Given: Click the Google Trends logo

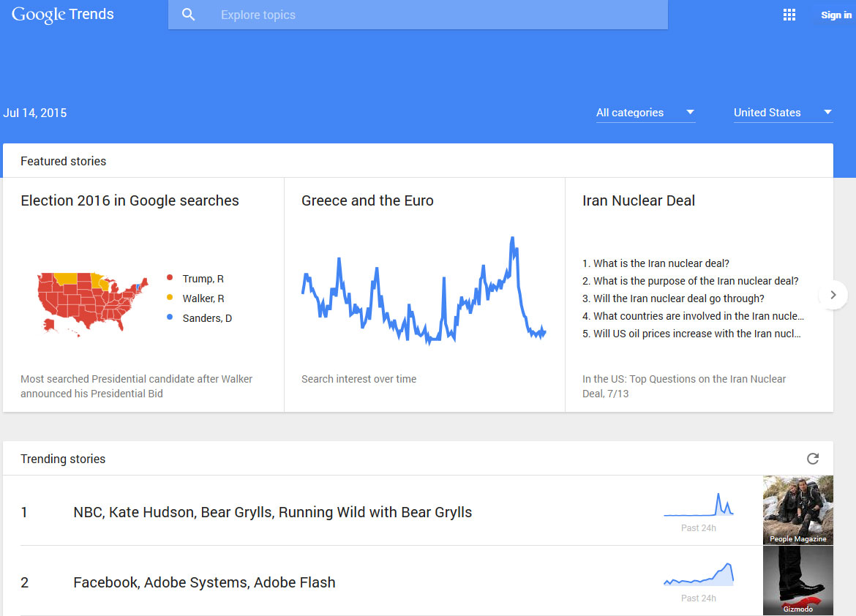Looking at the screenshot, I should pos(63,15).
